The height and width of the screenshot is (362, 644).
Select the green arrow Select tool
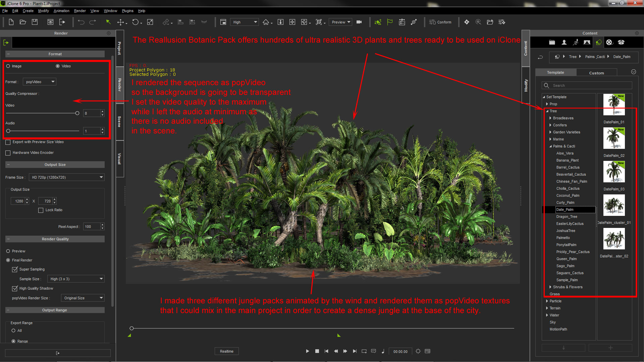[108, 22]
